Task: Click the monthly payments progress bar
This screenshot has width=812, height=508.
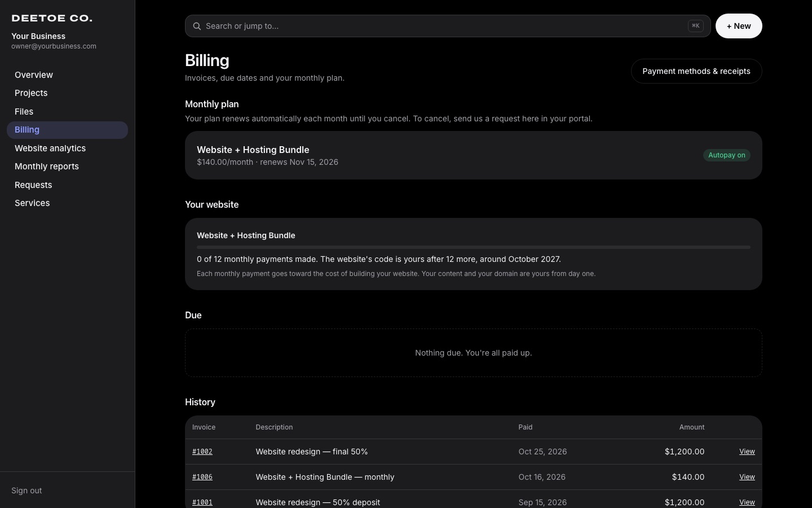Action: (474, 247)
